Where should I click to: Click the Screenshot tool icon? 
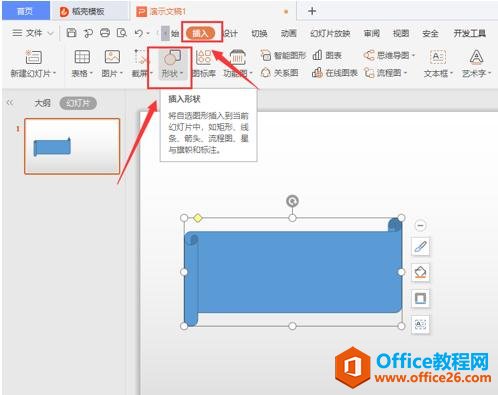140,57
